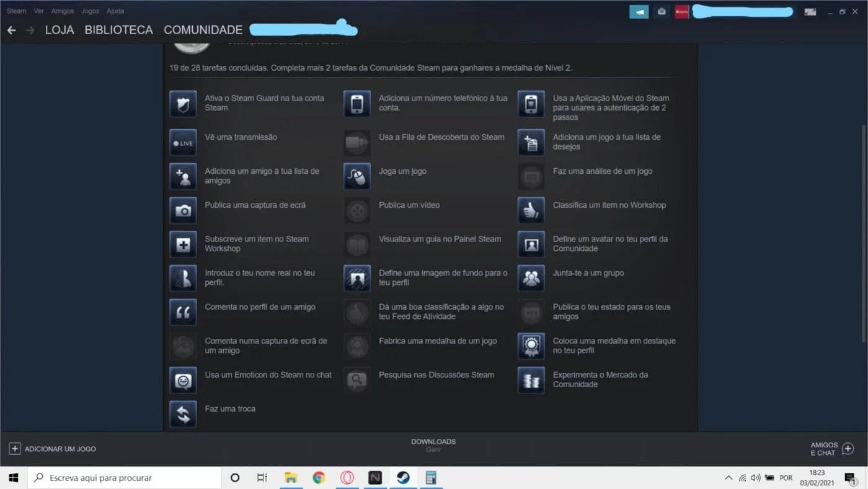Click the emoticon chat task icon
Image resolution: width=868 pixels, height=489 pixels.
(183, 380)
